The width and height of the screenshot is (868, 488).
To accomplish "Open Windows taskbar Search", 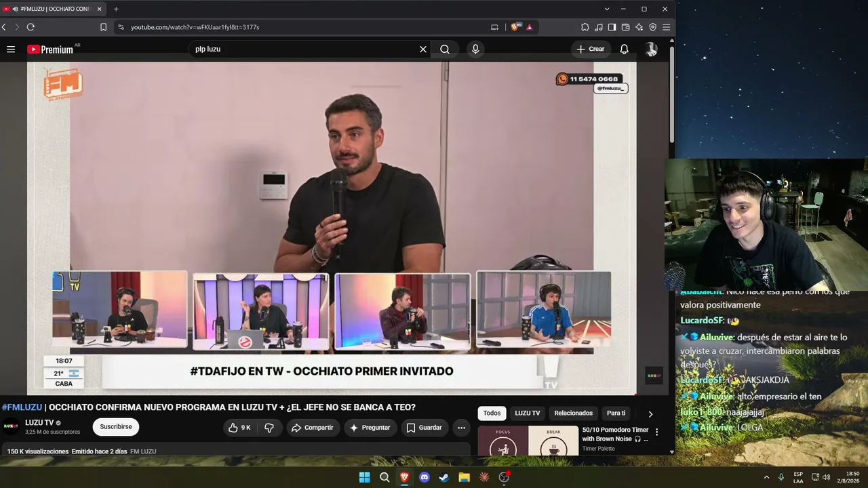I will (x=384, y=477).
